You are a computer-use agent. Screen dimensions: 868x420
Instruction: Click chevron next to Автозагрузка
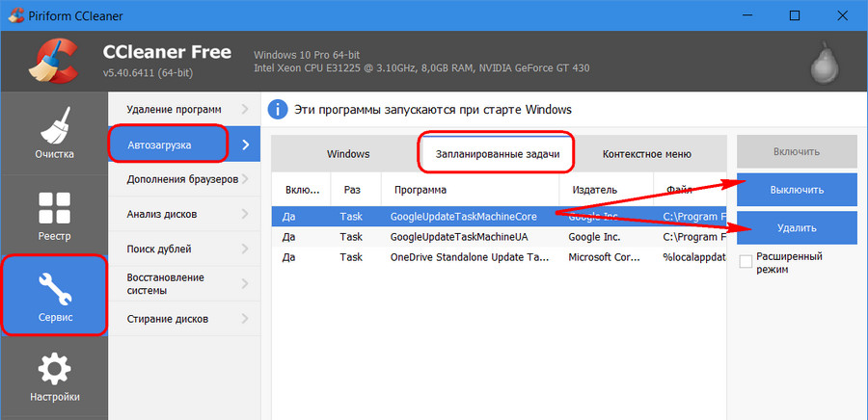click(x=246, y=144)
